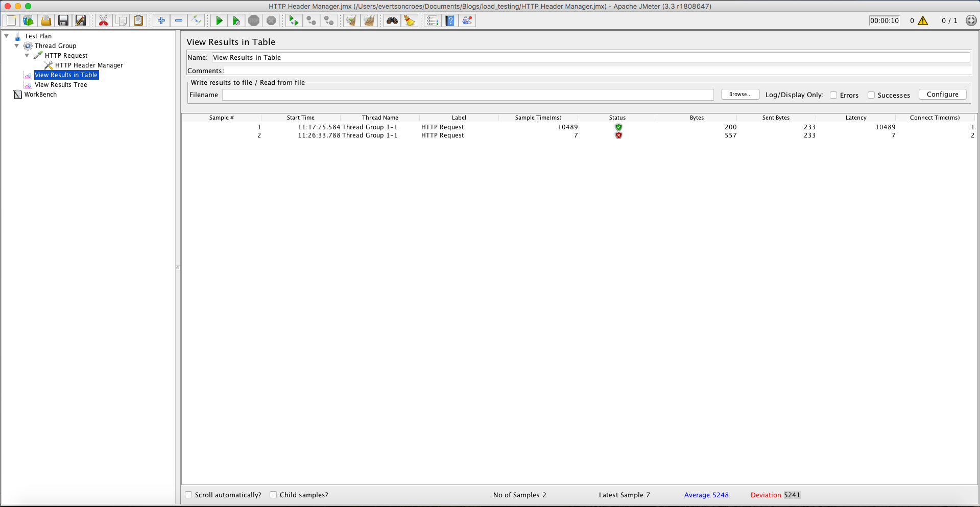
Task: Clear all results with double broom icon
Action: [x=369, y=20]
